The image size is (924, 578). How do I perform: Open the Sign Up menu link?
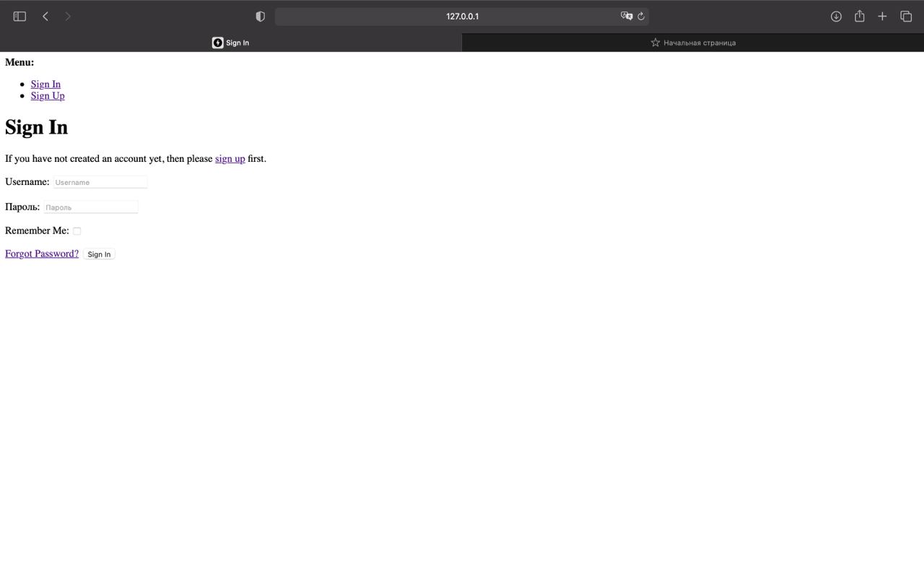point(48,95)
